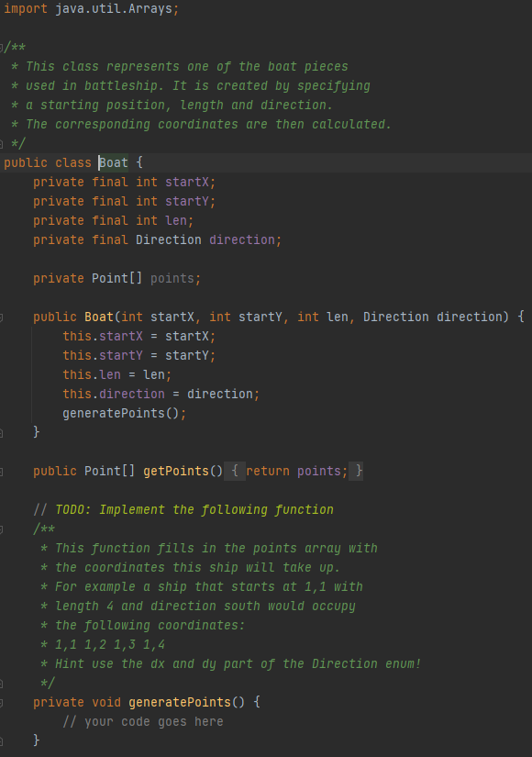The image size is (532, 757).
Task: Click the comment line 'length 4 and direction south would occupy'
Action: (x=205, y=607)
